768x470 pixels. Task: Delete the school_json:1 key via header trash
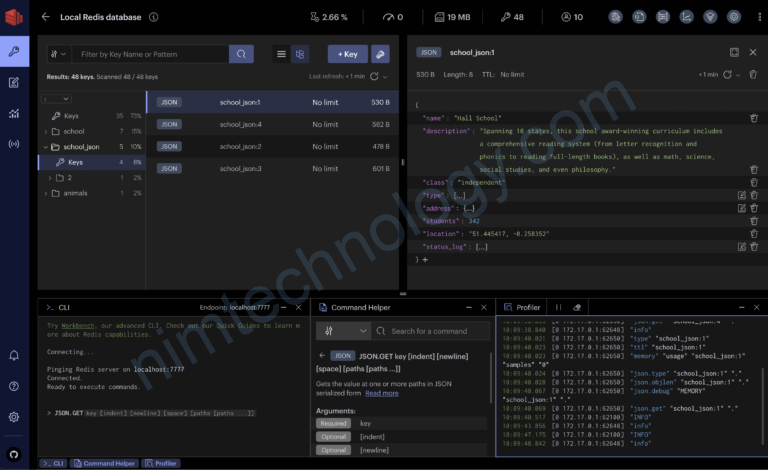(753, 74)
